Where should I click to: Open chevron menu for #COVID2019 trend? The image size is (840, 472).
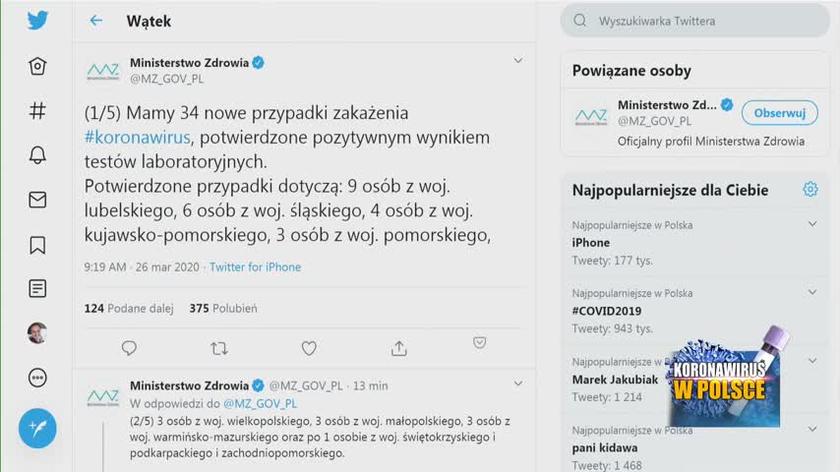[x=811, y=293]
